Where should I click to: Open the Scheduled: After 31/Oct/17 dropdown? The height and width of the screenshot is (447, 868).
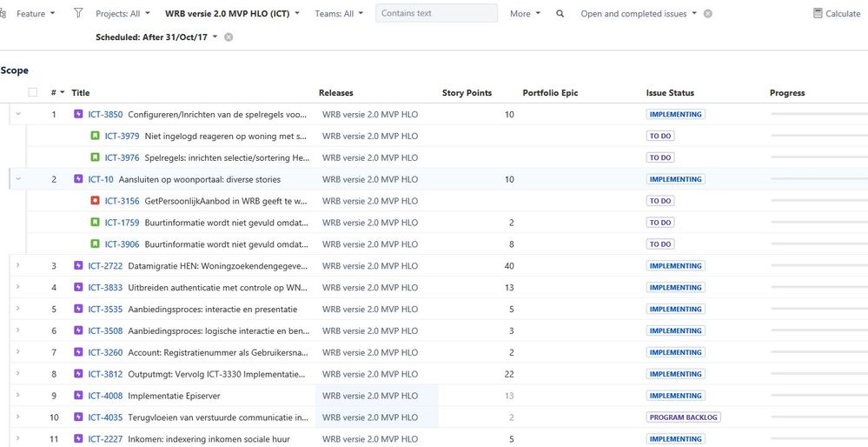(x=156, y=37)
